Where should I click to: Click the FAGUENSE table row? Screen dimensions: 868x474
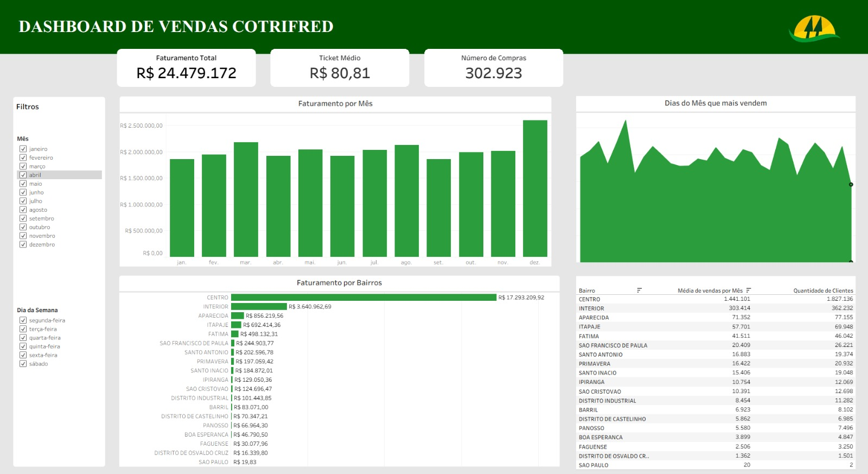716,447
